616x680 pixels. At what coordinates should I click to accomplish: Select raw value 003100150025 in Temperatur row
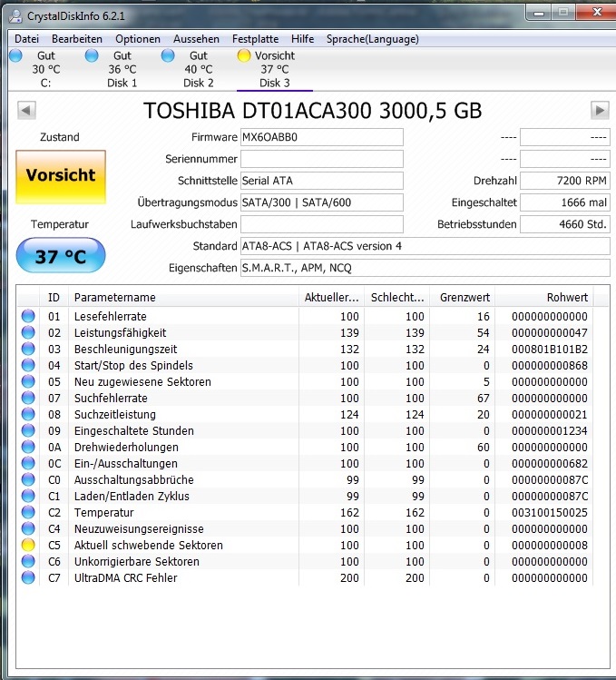(550, 512)
